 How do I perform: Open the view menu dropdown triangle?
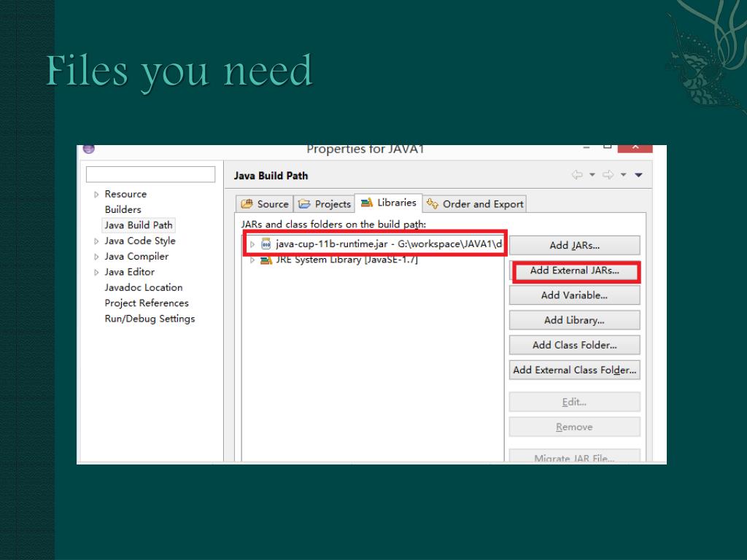[x=639, y=175]
